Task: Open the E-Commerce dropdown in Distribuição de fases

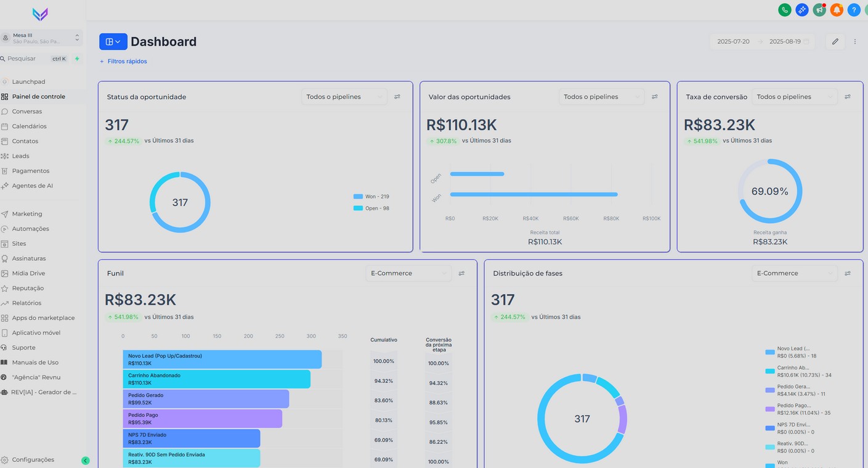Action: click(x=795, y=273)
